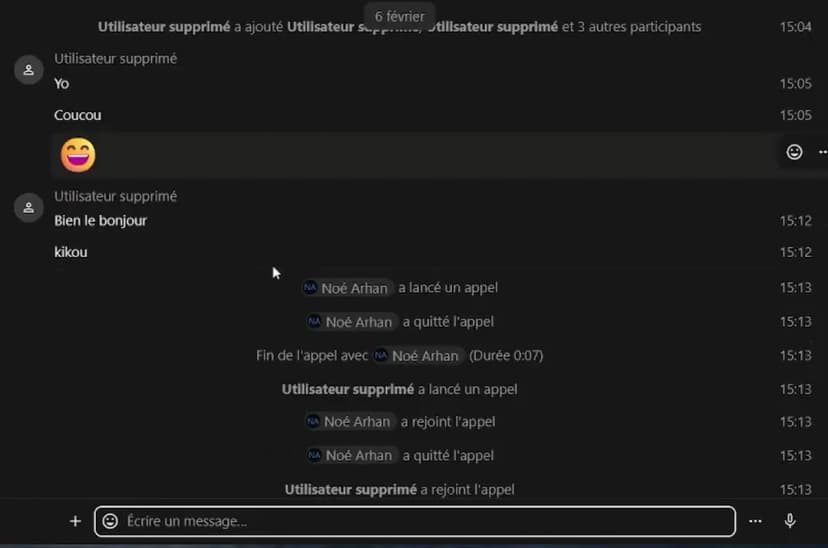Viewport: 828px width, 548px height.
Task: Select the "kikou" message
Action: coord(71,252)
